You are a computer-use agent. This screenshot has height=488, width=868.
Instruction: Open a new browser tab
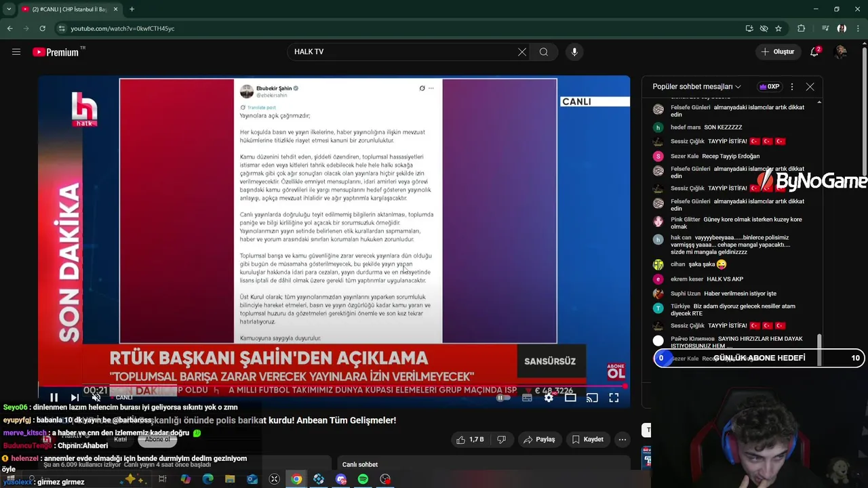point(132,9)
